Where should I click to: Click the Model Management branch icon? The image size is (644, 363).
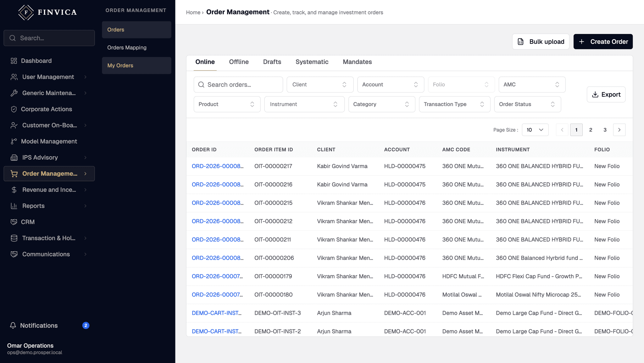[x=14, y=141]
